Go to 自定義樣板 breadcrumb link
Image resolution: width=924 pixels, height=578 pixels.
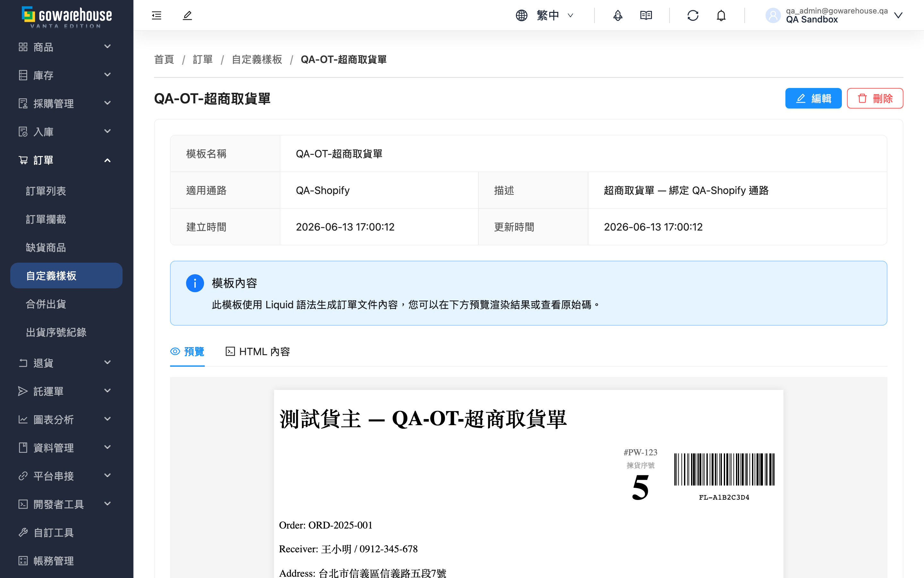tap(257, 60)
